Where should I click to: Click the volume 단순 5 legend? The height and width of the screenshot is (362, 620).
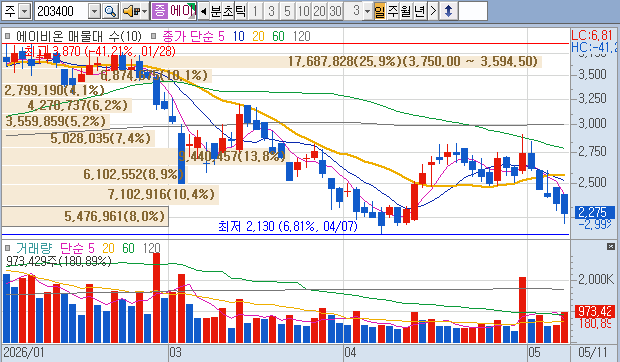click(x=77, y=248)
